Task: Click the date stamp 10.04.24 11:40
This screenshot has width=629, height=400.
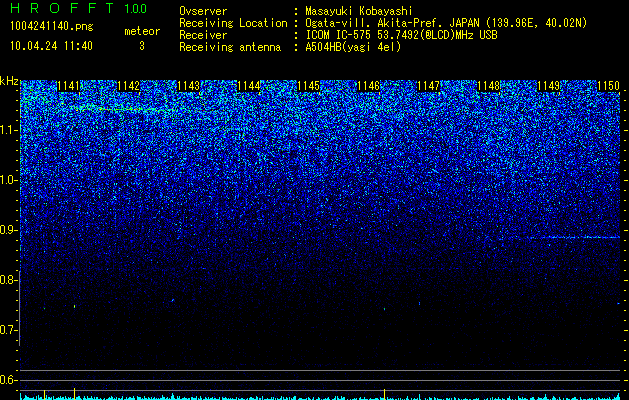Action: pyautogui.click(x=52, y=46)
